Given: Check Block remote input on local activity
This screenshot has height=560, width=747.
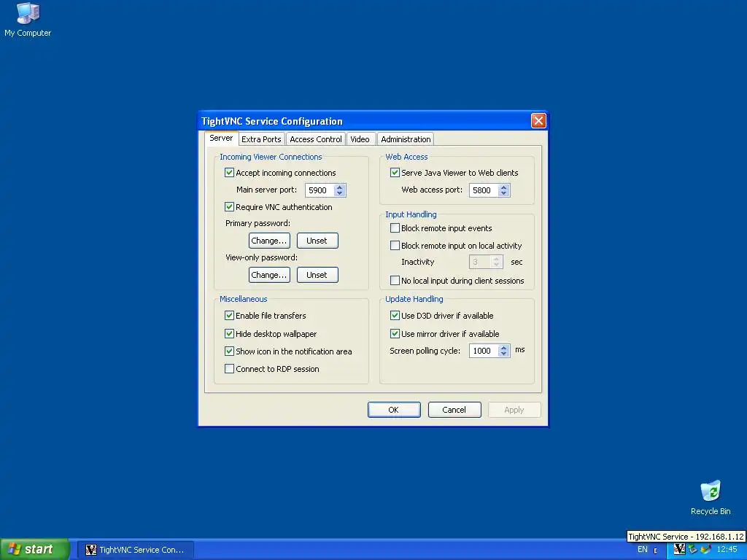Looking at the screenshot, I should point(395,245).
